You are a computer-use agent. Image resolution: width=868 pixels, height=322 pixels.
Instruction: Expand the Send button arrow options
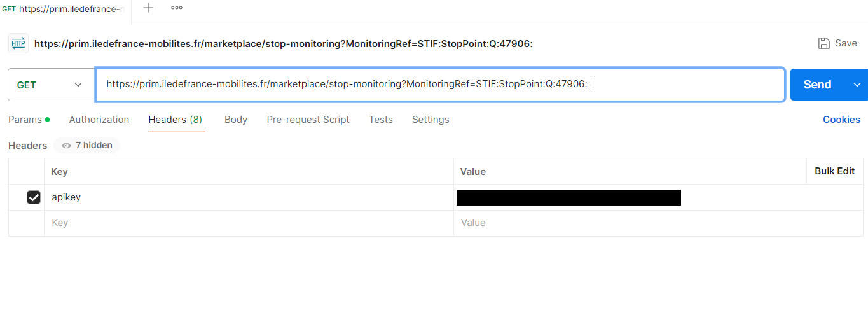pyautogui.click(x=857, y=85)
